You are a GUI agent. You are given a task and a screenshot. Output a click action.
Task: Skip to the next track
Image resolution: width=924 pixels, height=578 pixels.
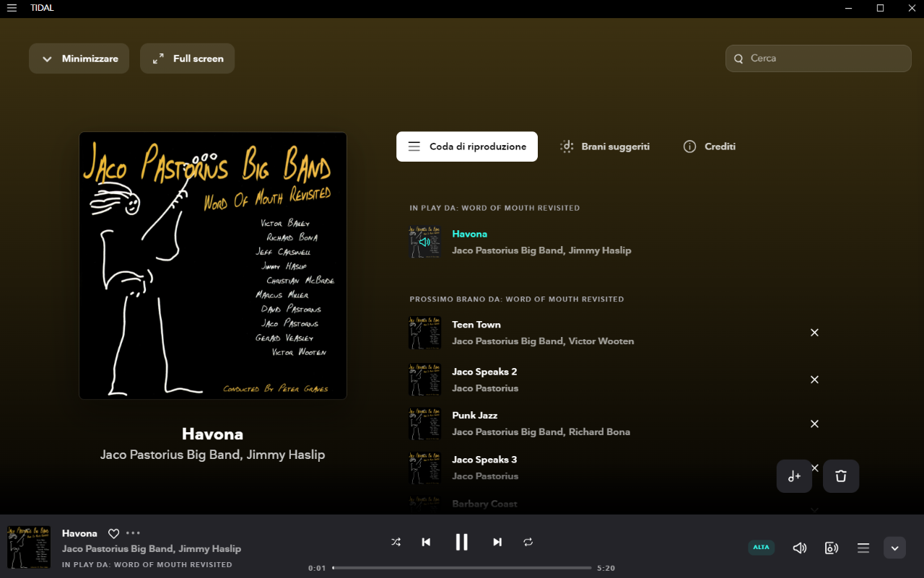point(497,542)
